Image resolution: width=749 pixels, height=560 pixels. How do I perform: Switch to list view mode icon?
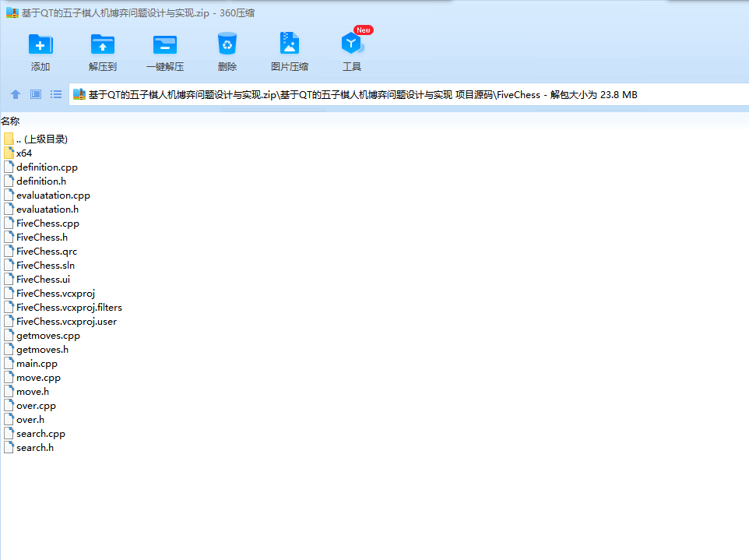click(56, 94)
